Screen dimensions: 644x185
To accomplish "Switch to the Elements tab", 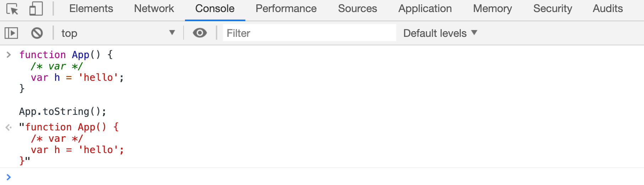I will (x=91, y=9).
